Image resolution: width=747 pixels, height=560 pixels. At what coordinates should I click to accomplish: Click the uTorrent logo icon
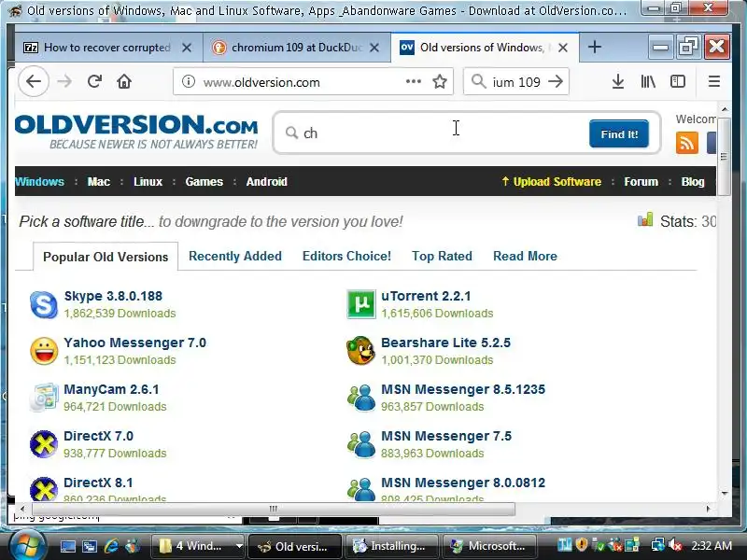tap(360, 304)
